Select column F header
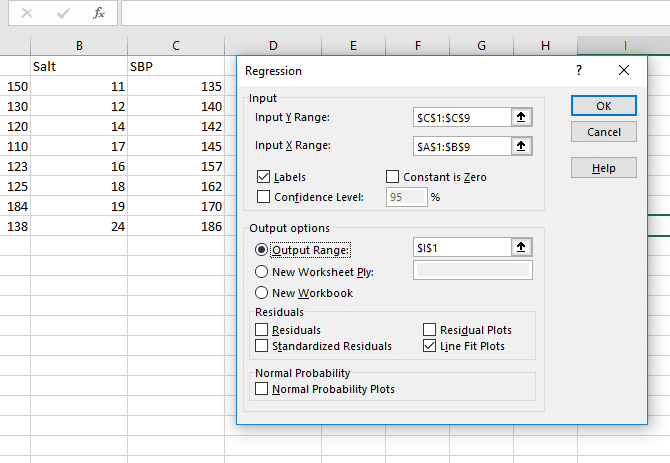 (x=417, y=46)
